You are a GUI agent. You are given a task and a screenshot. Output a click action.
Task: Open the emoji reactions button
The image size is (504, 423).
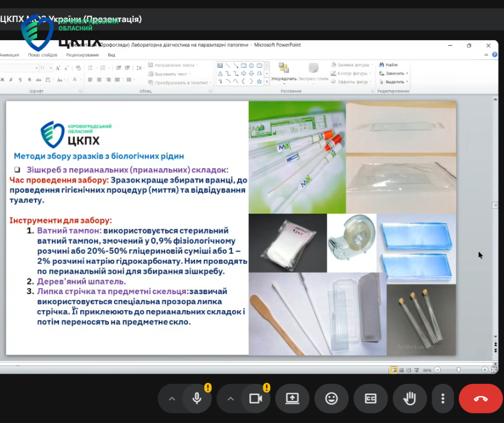[332, 398]
